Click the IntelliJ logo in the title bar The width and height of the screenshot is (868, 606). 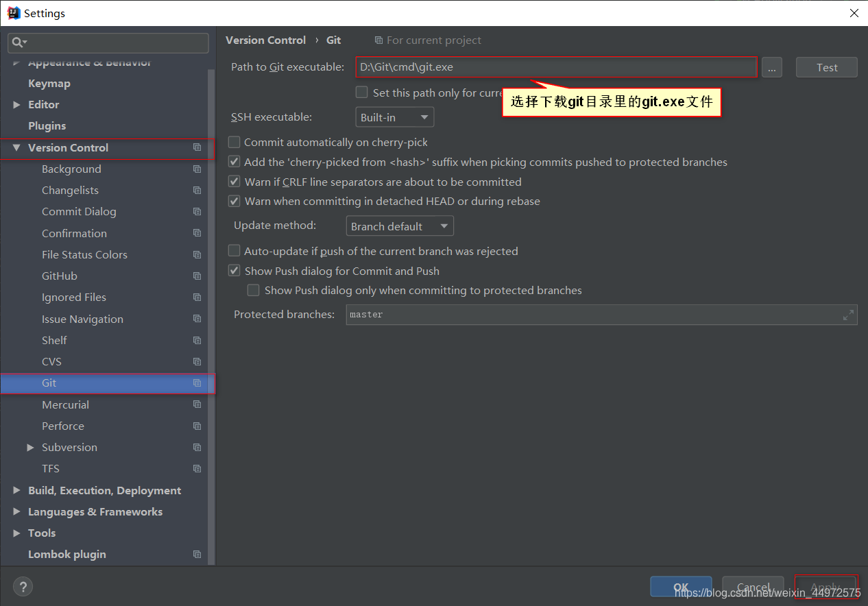[x=13, y=13]
